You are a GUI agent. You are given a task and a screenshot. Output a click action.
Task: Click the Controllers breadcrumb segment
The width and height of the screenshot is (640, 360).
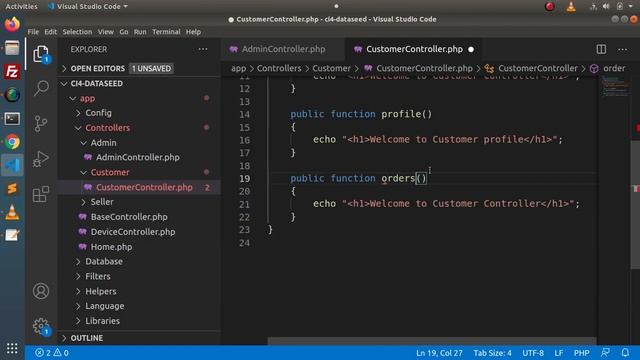279,68
